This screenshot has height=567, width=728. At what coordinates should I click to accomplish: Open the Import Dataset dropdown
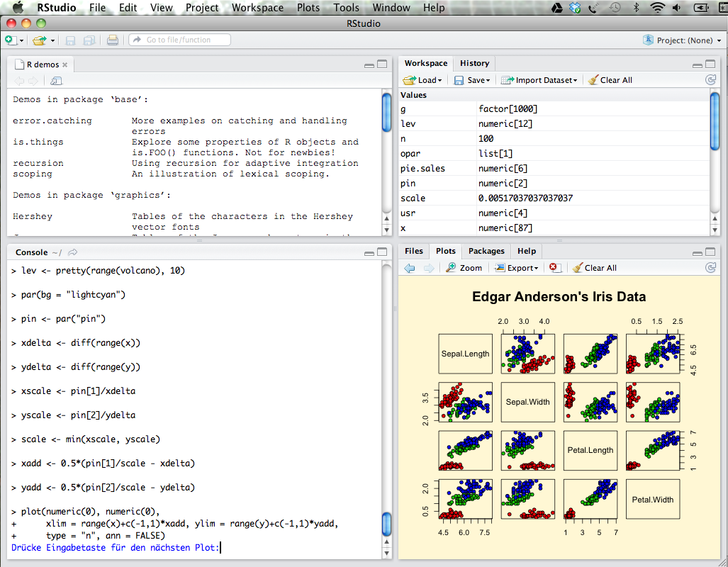click(539, 80)
